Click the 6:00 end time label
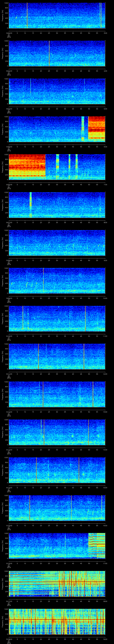 (x=105, y=147)
